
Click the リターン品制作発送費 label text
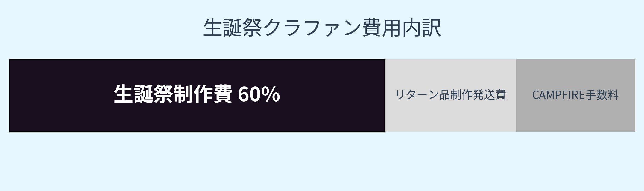[450, 95]
